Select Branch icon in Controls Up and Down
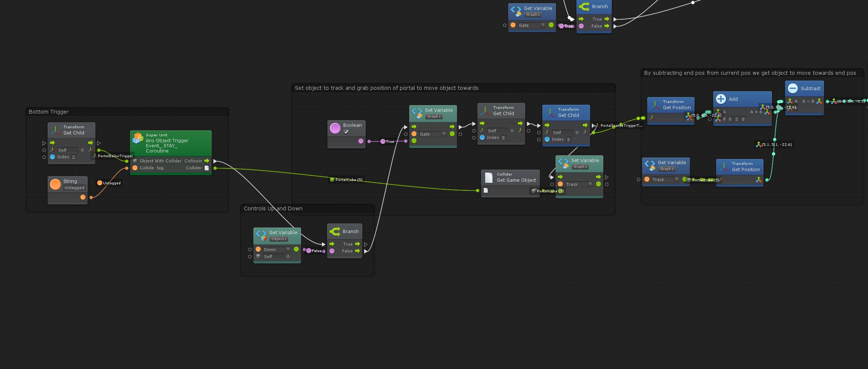Image resolution: width=868 pixels, height=369 pixels. coord(335,231)
